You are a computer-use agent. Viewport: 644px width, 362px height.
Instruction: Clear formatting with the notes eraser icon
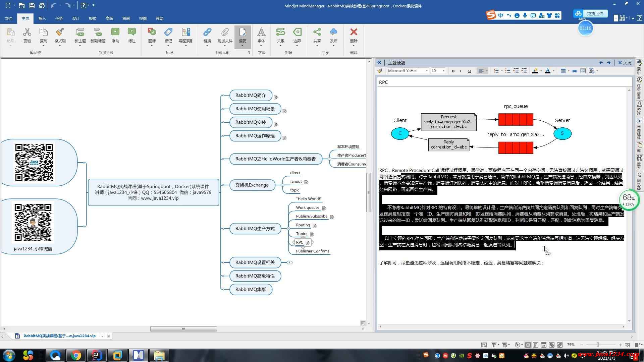pos(380,71)
